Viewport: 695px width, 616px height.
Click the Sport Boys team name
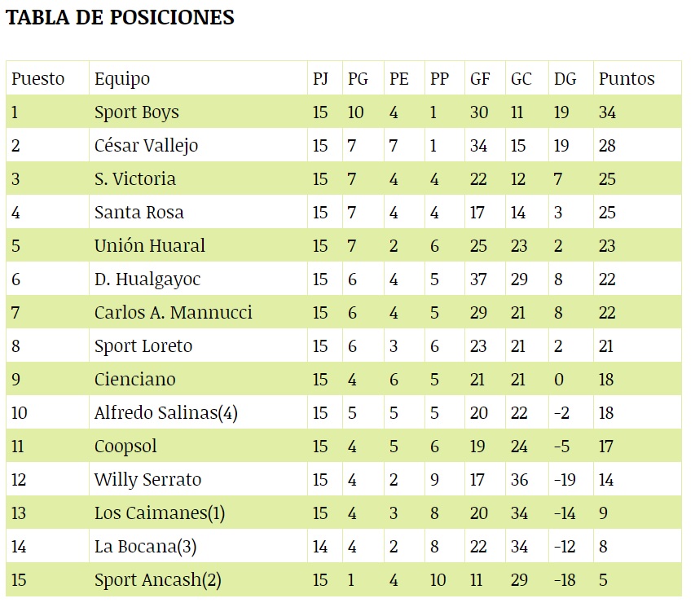click(136, 112)
